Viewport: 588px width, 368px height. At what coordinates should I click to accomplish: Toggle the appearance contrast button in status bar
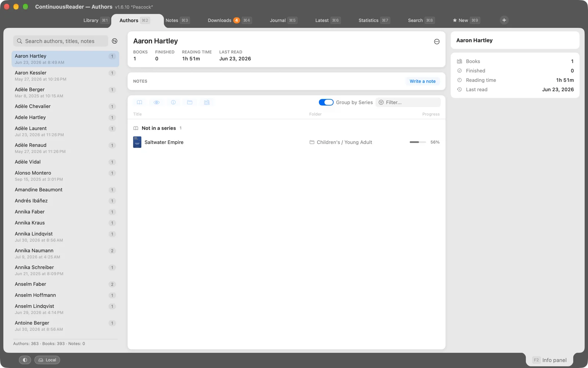25,360
